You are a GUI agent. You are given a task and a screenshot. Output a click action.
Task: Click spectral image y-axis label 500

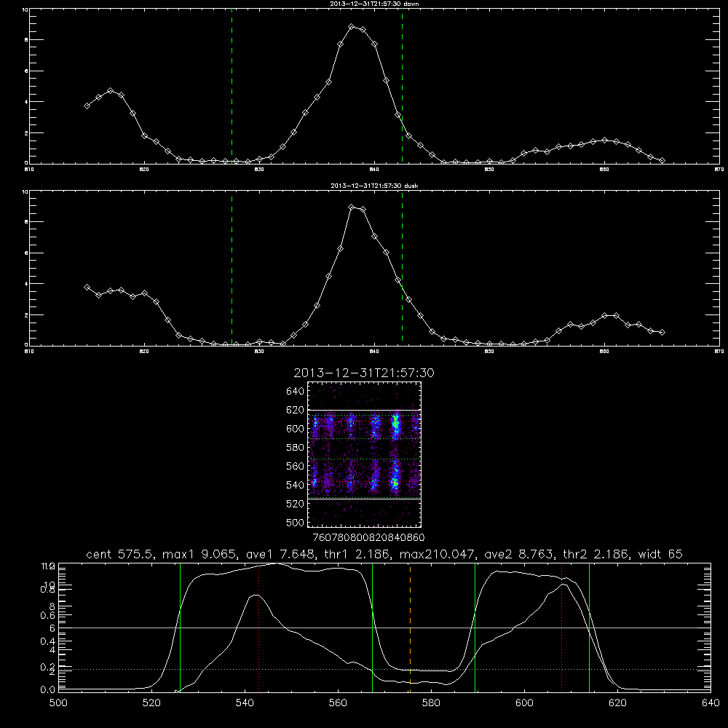click(295, 522)
